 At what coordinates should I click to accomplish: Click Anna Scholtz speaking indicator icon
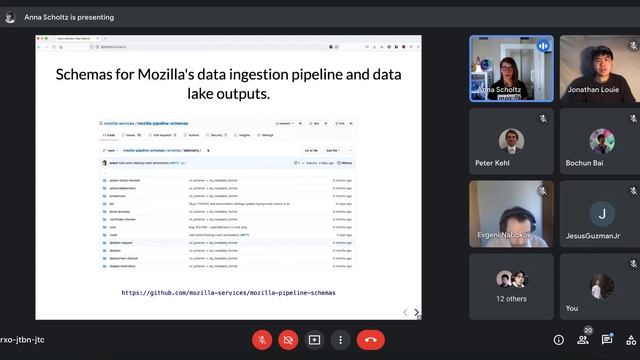click(x=543, y=46)
